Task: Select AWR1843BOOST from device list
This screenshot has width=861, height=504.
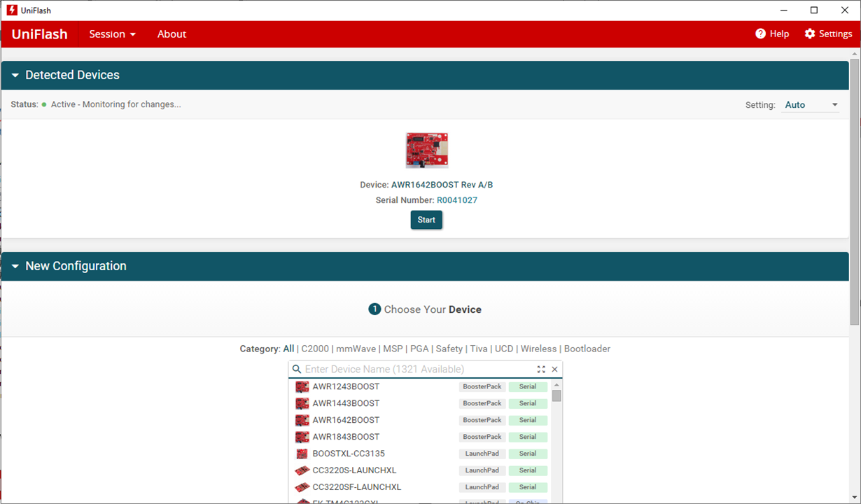Action: tap(420, 437)
